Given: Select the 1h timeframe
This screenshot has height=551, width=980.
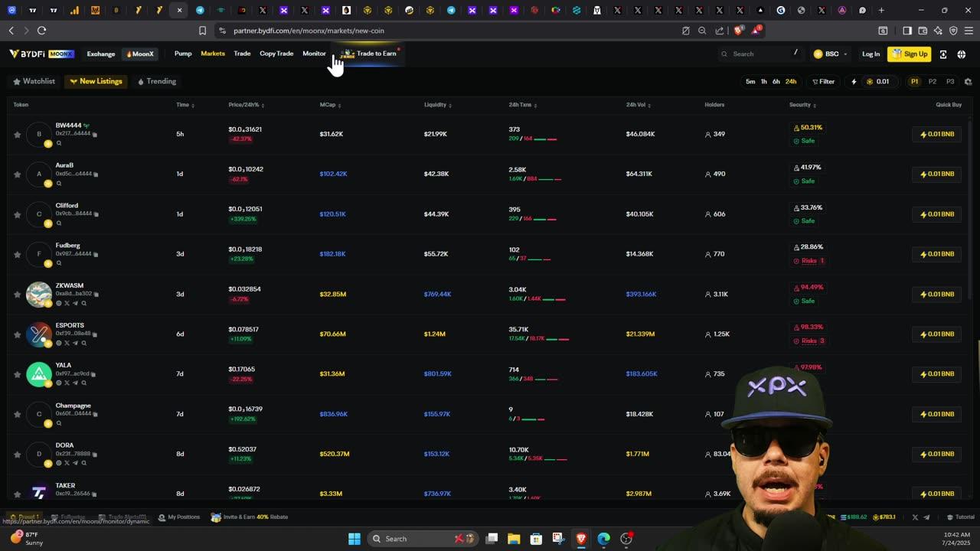Looking at the screenshot, I should pyautogui.click(x=763, y=82).
